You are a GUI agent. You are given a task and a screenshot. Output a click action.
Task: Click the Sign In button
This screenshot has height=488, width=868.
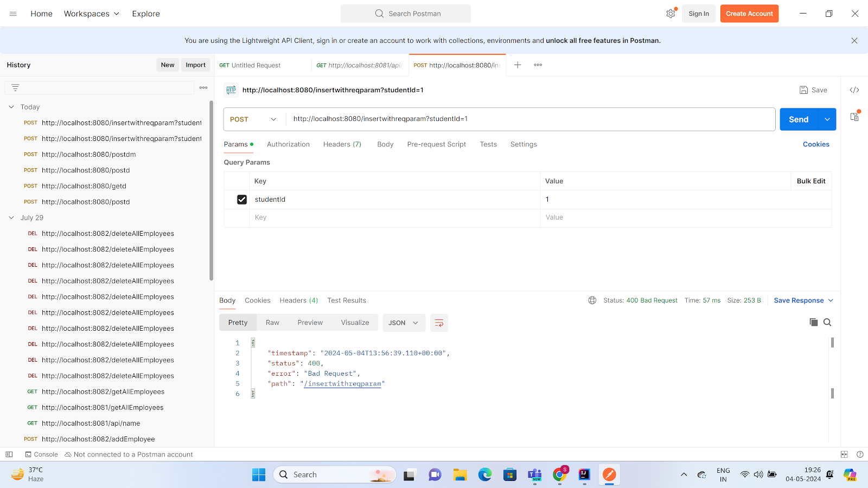pos(699,14)
